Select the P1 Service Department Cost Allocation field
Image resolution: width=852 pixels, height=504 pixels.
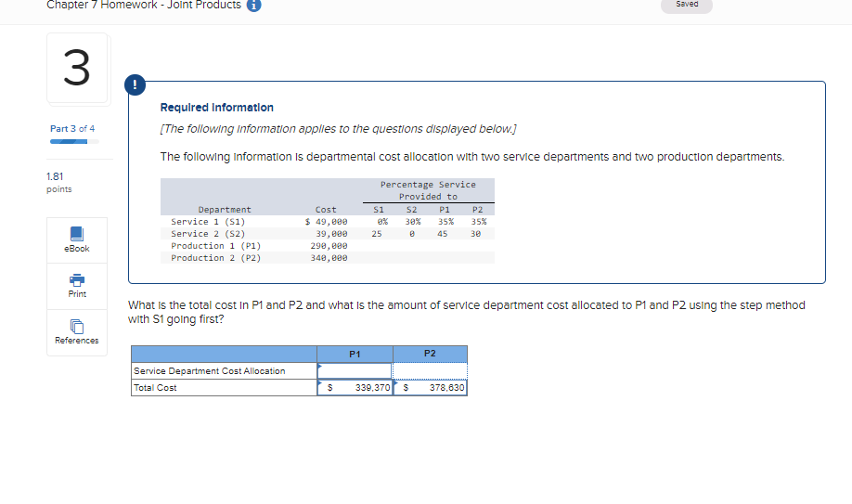pos(355,370)
